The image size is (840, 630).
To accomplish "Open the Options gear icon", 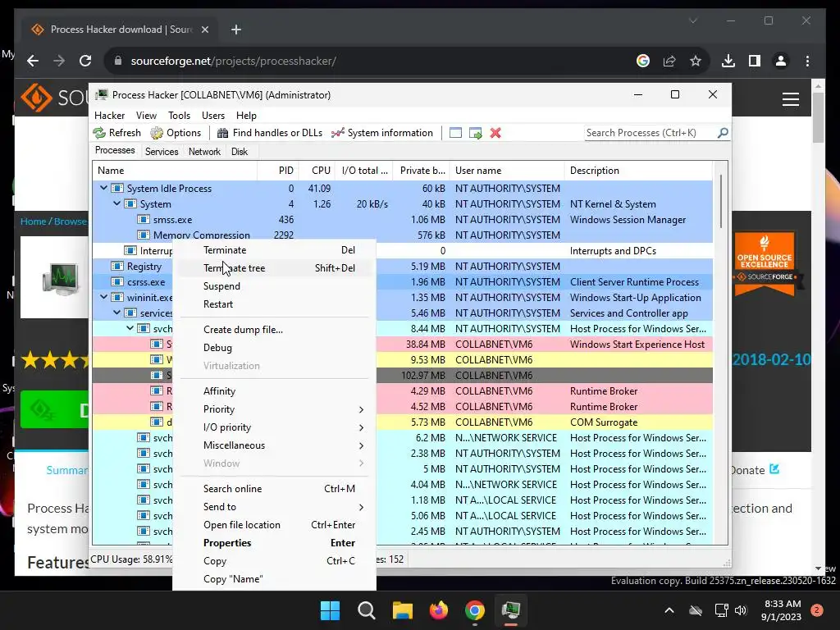I will [157, 133].
